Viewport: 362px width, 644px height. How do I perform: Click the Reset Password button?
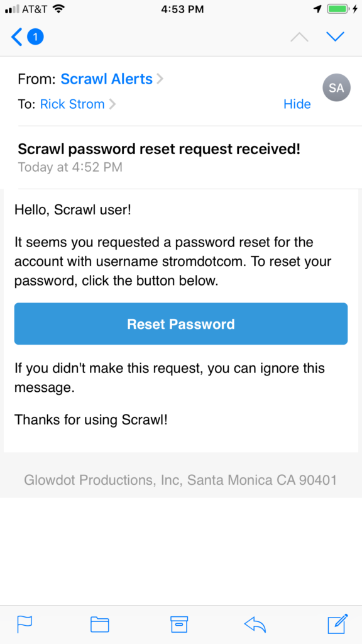[181, 324]
